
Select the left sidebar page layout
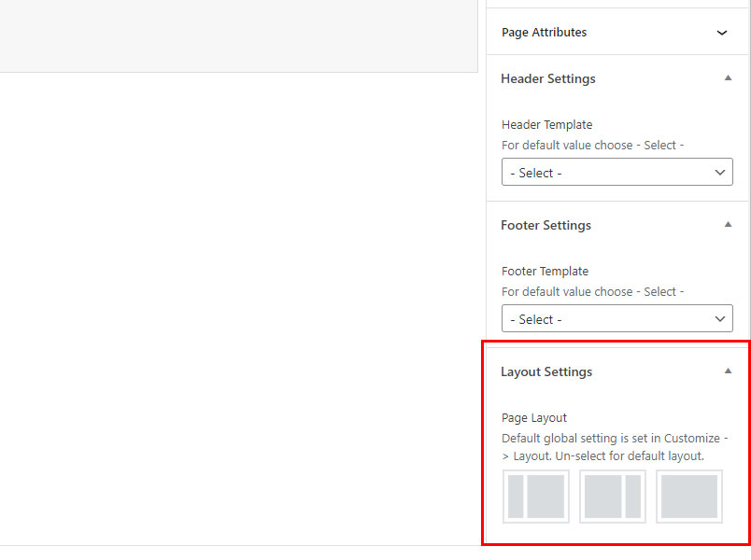[x=536, y=497]
